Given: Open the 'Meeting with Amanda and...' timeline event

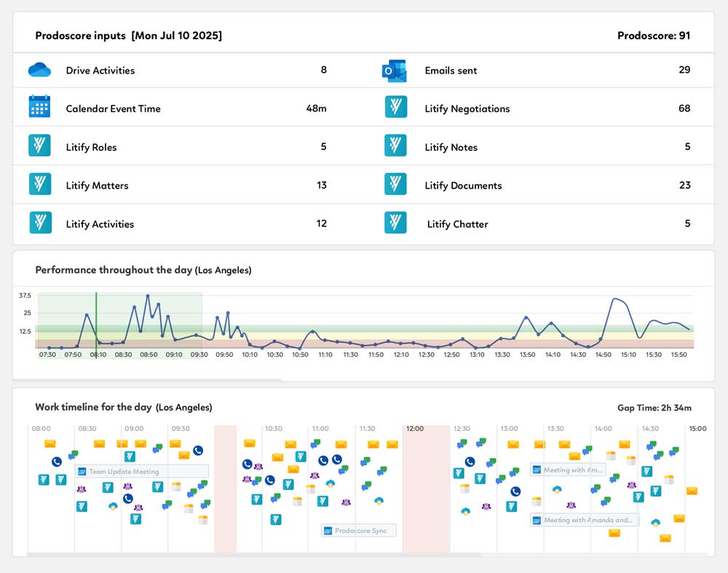Looking at the screenshot, I should click(585, 520).
